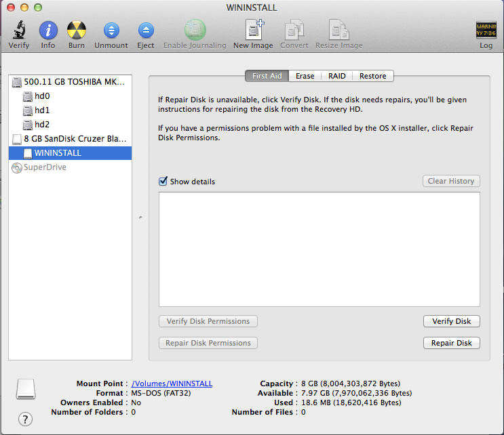504x435 pixels.
Task: Open the Log viewer icon
Action: [x=486, y=30]
